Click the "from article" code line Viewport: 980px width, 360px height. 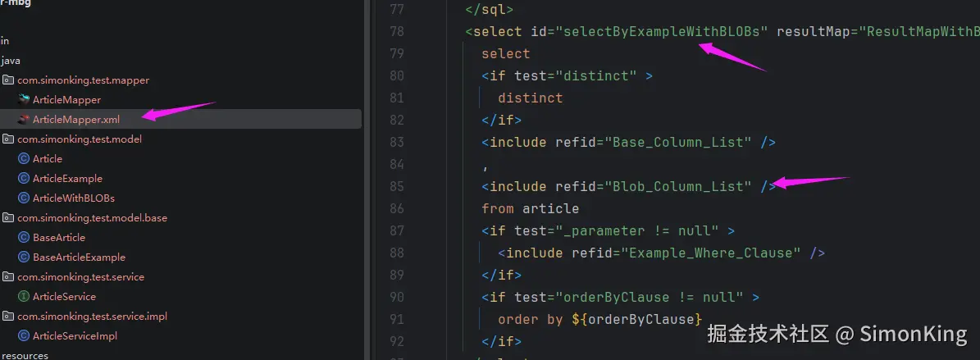[530, 209]
